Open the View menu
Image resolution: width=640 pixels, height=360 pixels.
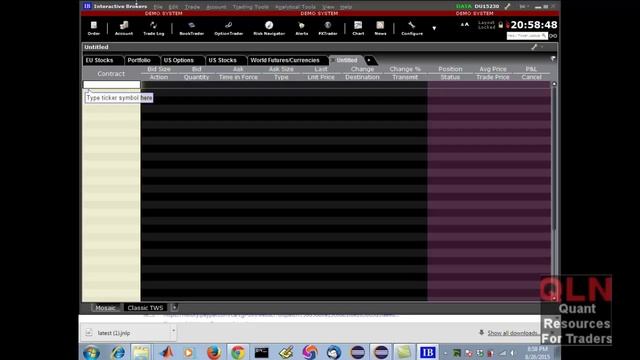tap(328, 7)
